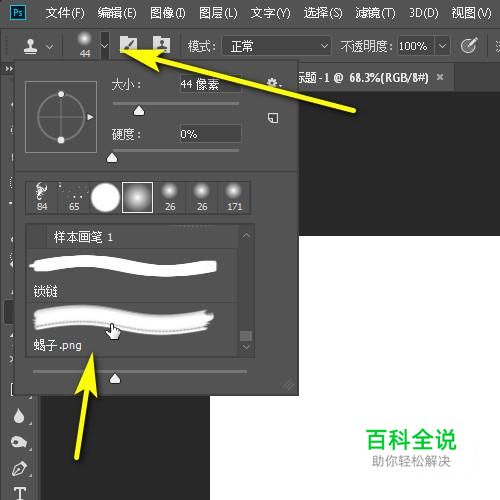Click the Clone Stamp tool preset icon
500x500 pixels.
(x=30, y=46)
